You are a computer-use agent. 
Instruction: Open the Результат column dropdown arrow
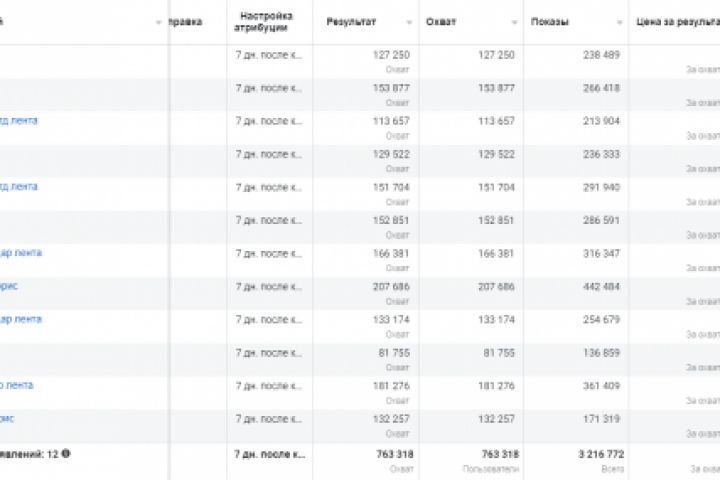point(409,22)
